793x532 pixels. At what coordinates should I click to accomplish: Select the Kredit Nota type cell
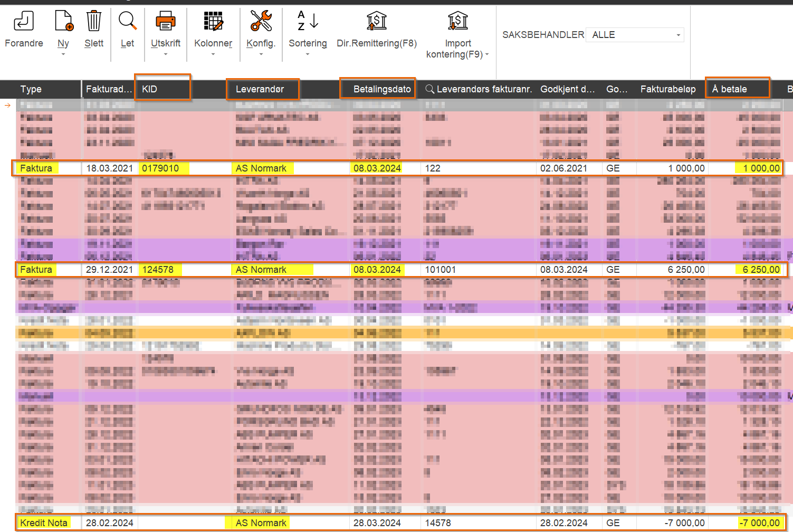[44, 523]
